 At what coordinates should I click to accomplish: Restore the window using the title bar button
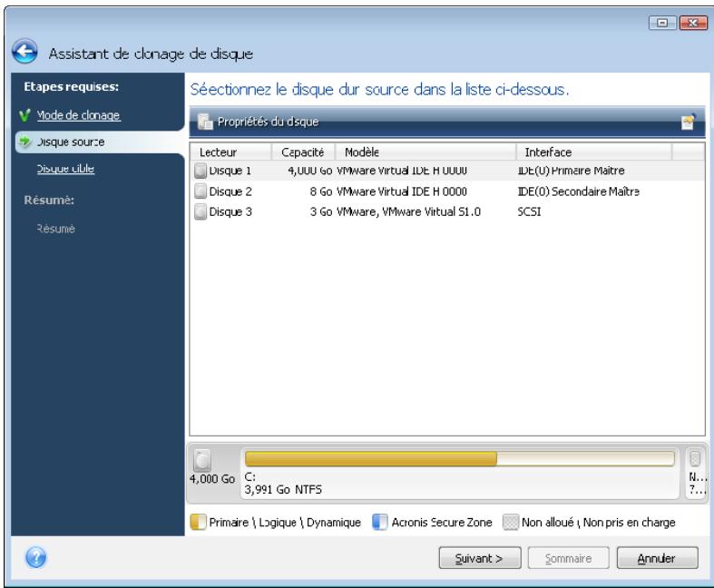(x=662, y=23)
